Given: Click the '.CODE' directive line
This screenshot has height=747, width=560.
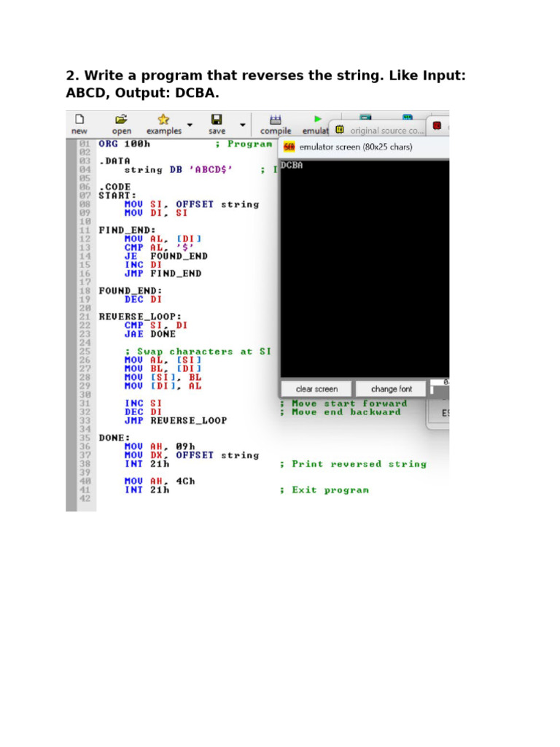Looking at the screenshot, I should click(x=114, y=187).
